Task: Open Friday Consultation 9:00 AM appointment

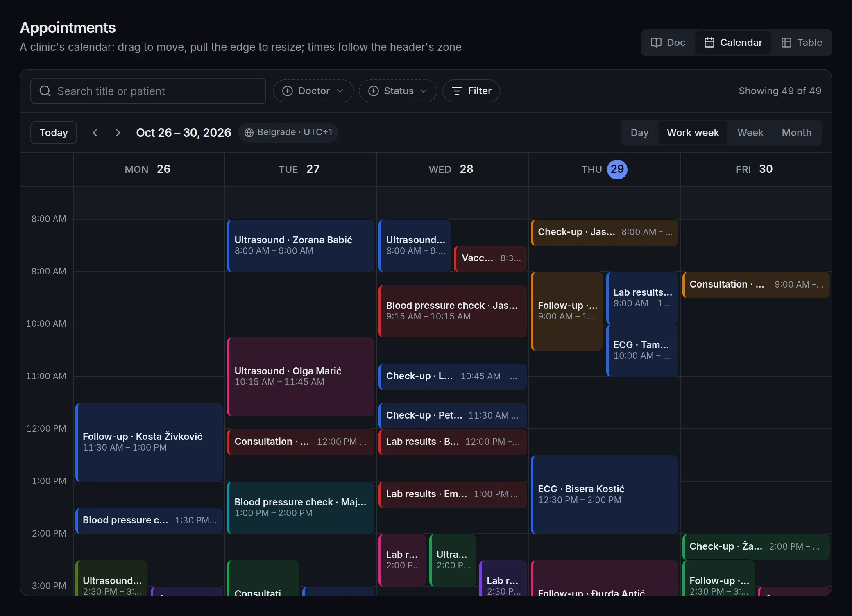Action: 756,285
